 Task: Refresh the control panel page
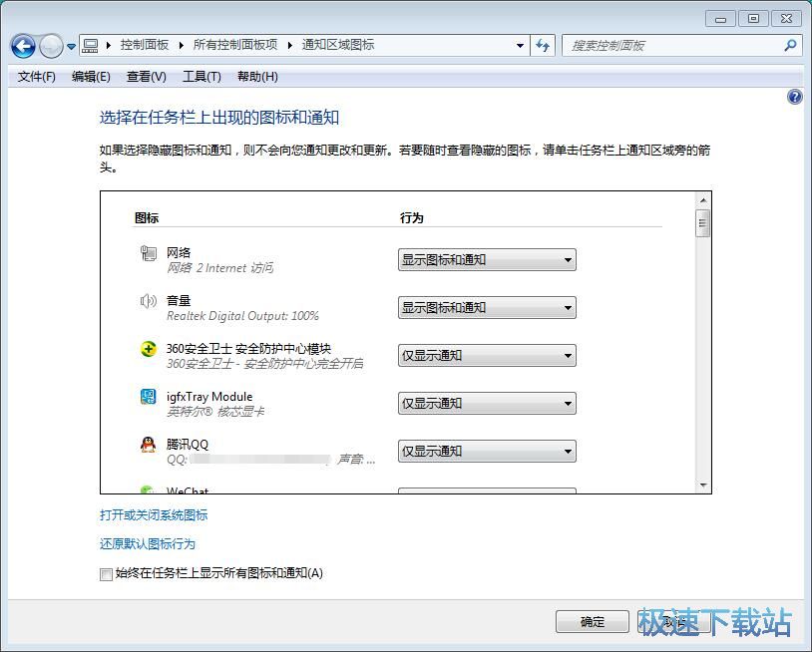click(543, 46)
